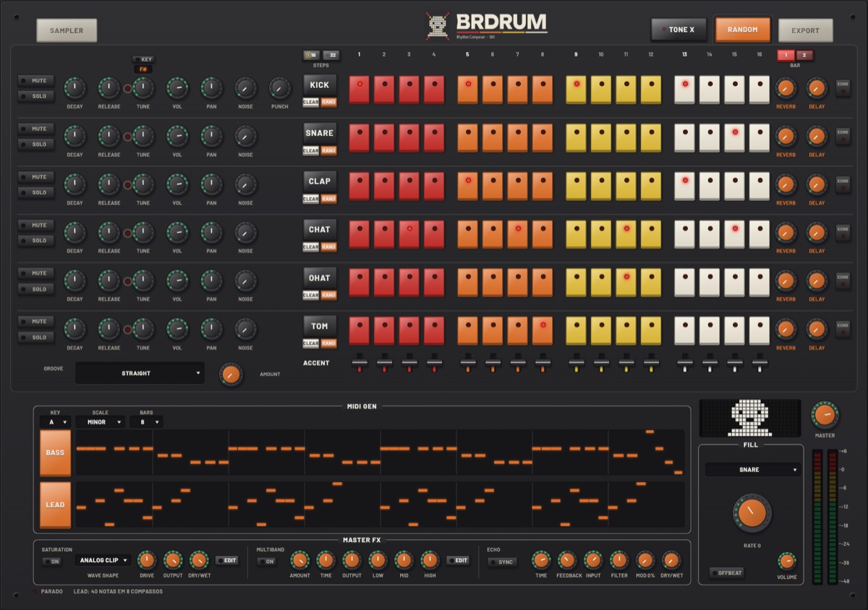This screenshot has width=868, height=610.
Task: Click the BRDRUM skull logo in header
Action: [437, 26]
